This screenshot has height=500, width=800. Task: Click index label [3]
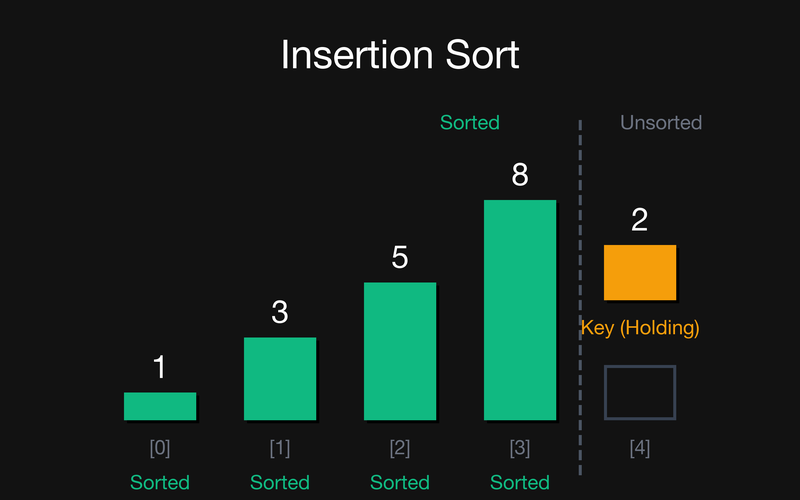click(x=520, y=448)
